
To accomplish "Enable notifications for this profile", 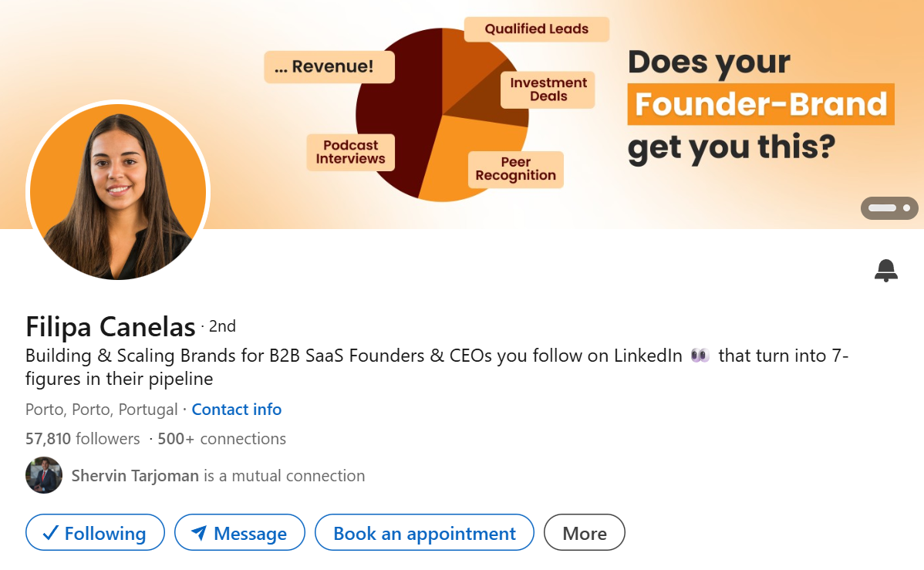I will point(885,271).
